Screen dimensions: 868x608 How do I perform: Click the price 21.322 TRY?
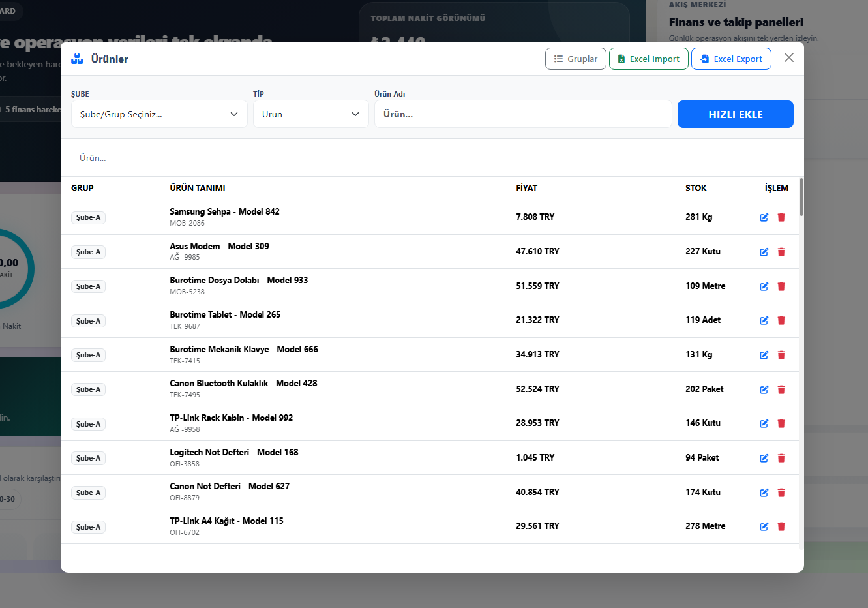[x=537, y=320]
